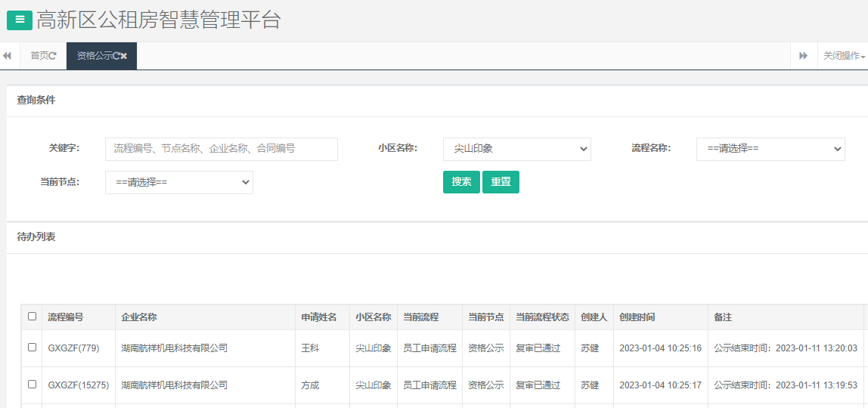Switch to the 首页 tab

39,56
